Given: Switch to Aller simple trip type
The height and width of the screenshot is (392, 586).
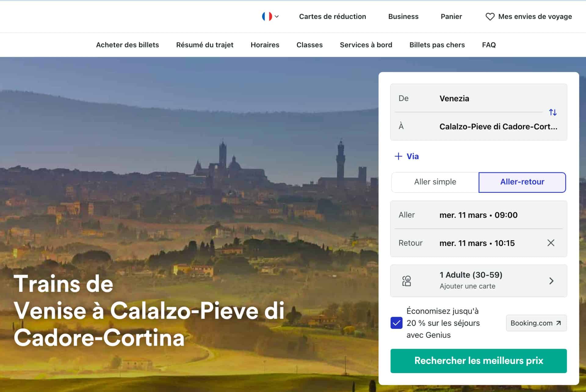Looking at the screenshot, I should [435, 182].
